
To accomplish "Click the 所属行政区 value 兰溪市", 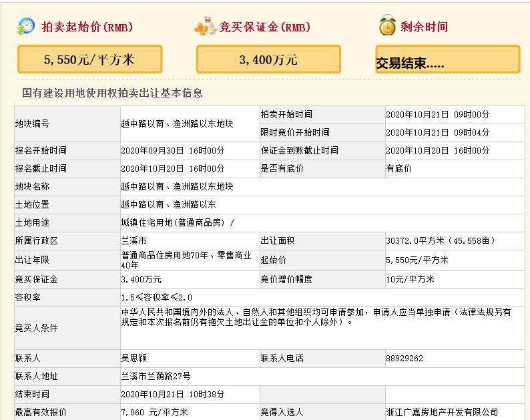I will 134,240.
